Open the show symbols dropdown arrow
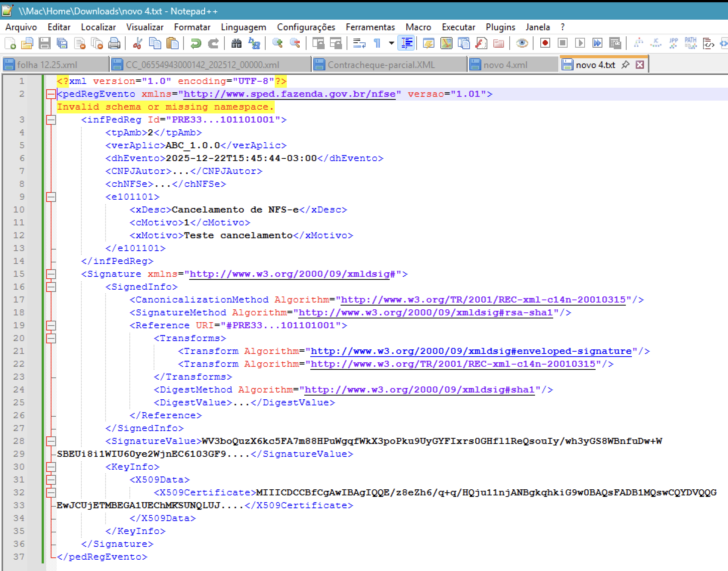This screenshot has width=728, height=571. pos(391,43)
